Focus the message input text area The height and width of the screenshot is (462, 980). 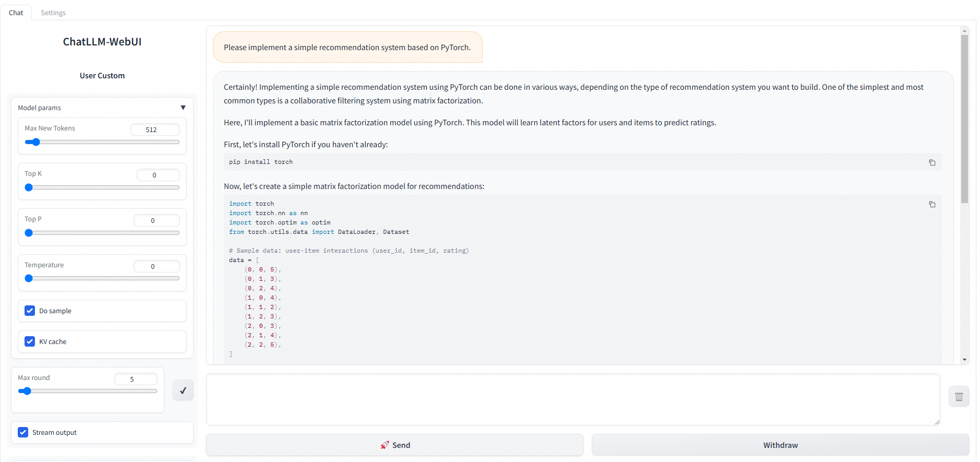pos(572,399)
